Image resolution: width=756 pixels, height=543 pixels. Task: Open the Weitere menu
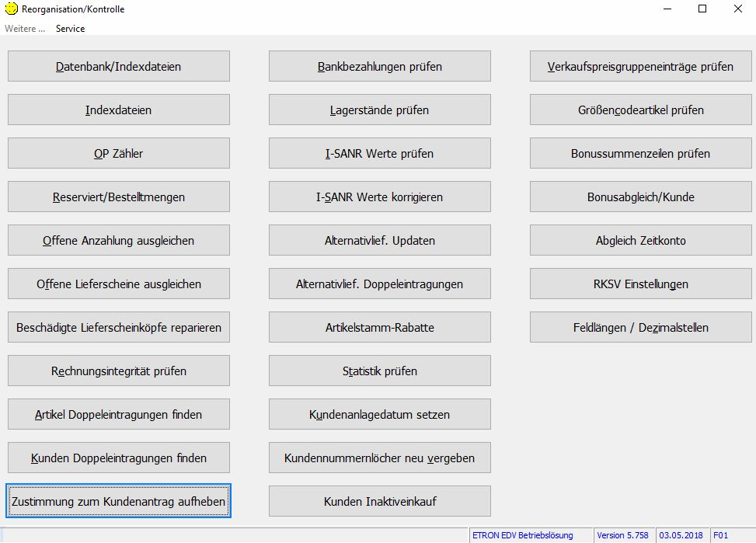[x=25, y=29]
